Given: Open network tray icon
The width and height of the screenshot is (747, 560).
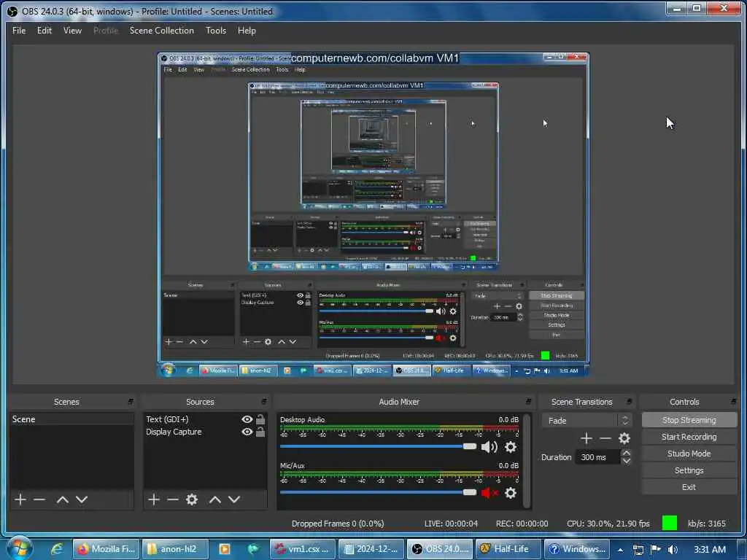Looking at the screenshot, I should 638,550.
